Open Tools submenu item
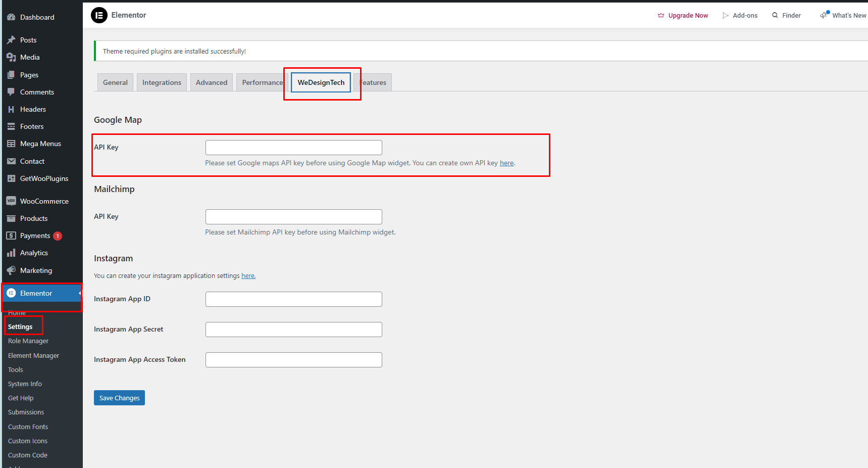 [16, 369]
